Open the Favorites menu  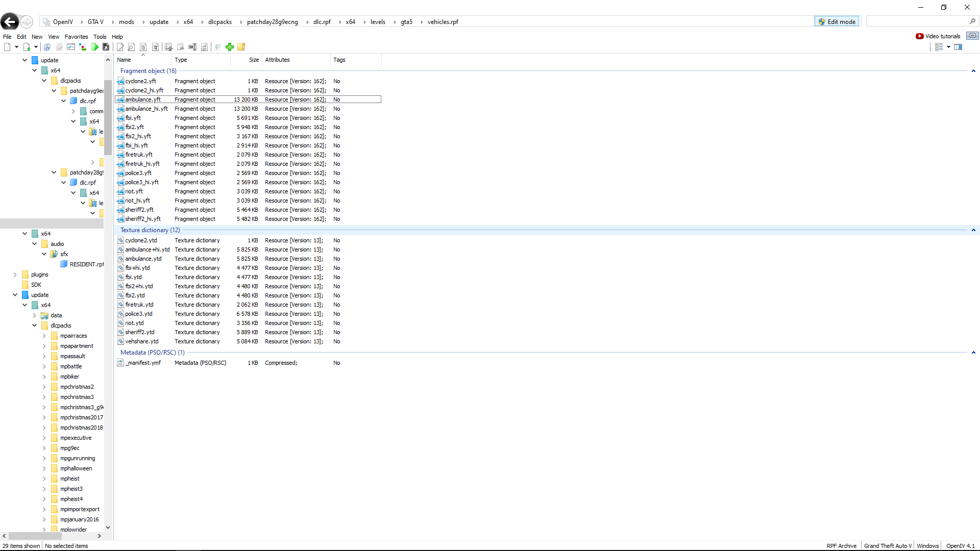pos(76,37)
